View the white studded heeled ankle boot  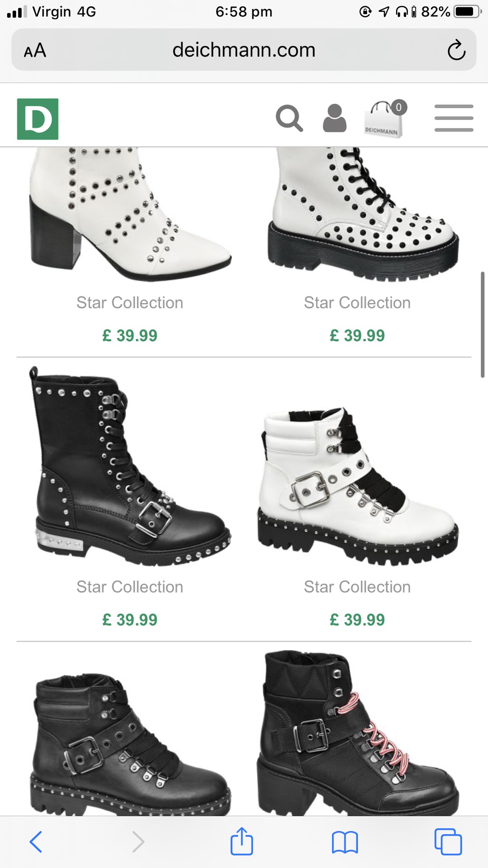(130, 214)
